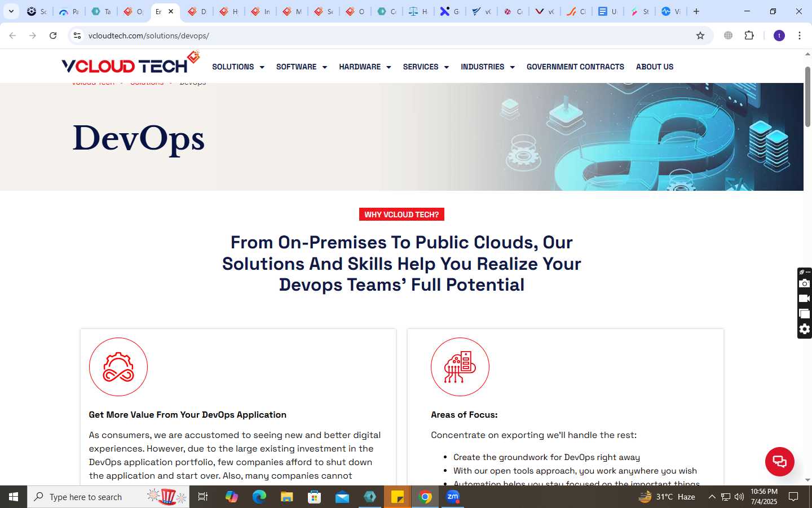Image resolution: width=812 pixels, height=508 pixels.
Task: Close the active browser tab
Action: pyautogui.click(x=171, y=11)
